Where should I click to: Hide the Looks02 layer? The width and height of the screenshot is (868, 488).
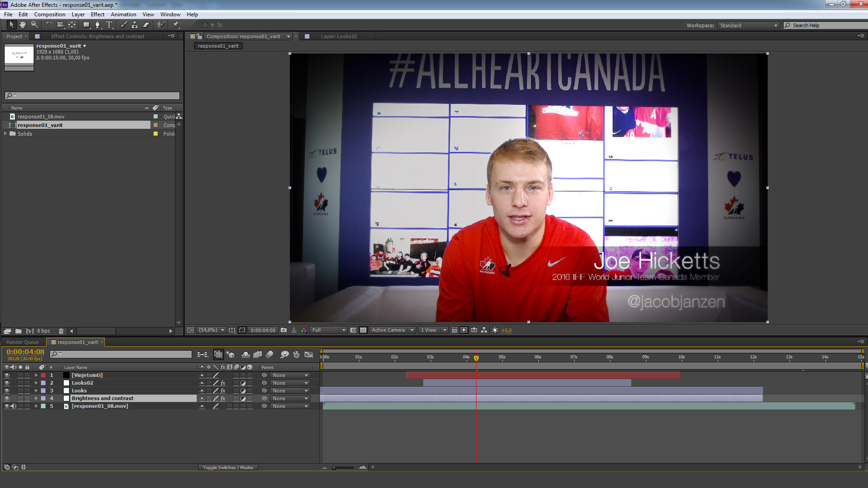7,383
